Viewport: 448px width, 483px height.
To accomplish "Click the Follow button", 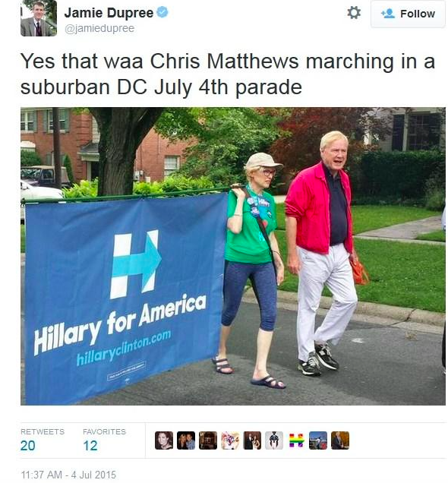I will (408, 14).
